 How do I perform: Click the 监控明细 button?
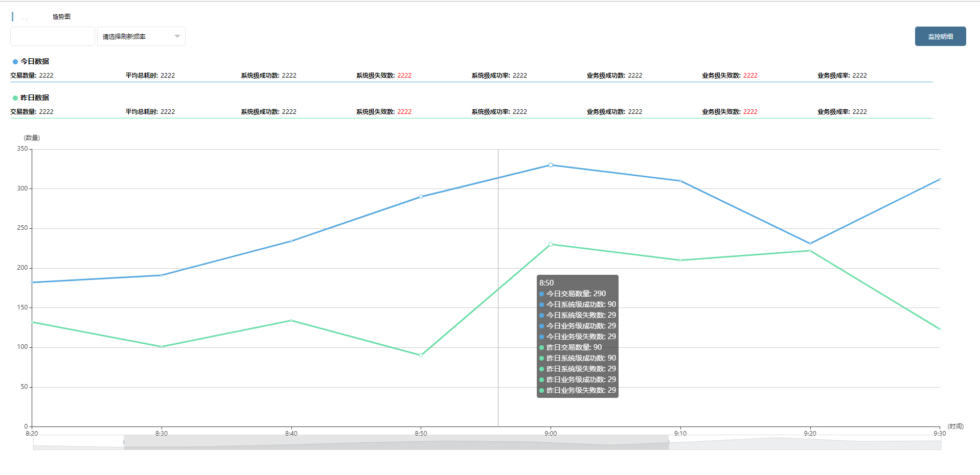click(x=940, y=36)
